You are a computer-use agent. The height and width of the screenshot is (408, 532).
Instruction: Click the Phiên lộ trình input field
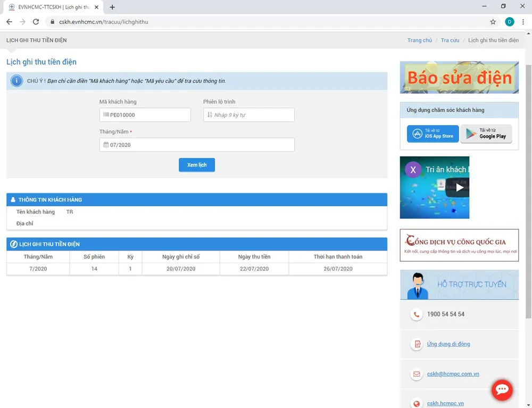coord(249,115)
